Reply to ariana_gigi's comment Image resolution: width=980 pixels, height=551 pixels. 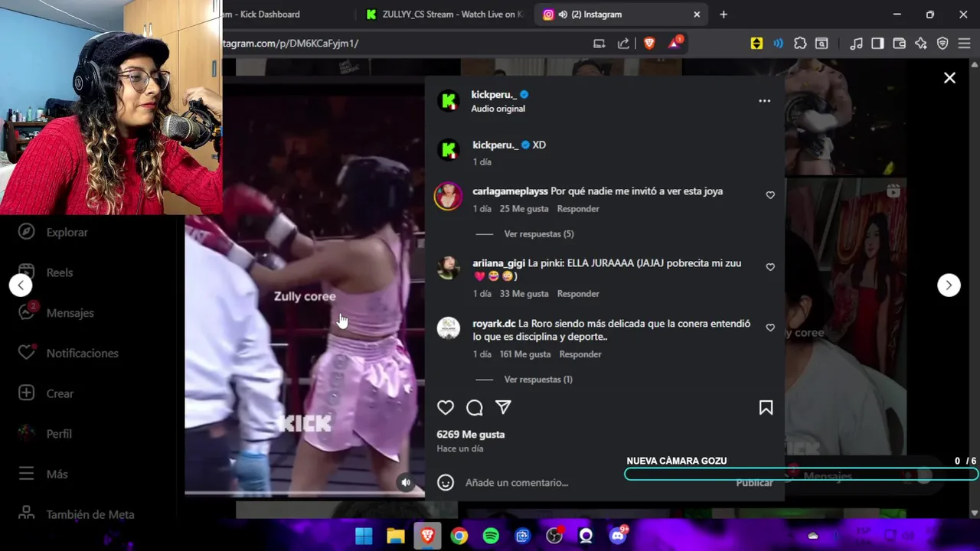click(x=578, y=294)
